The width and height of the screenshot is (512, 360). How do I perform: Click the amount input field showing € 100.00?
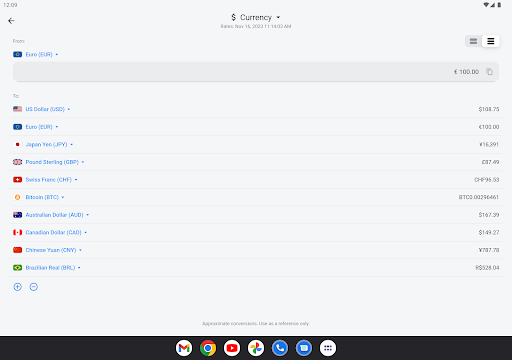coord(256,72)
